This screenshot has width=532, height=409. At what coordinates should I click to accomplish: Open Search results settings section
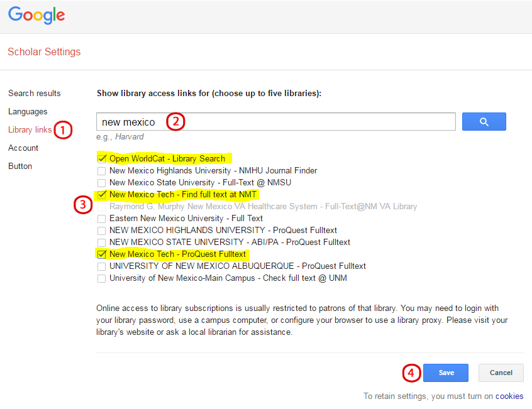point(34,93)
